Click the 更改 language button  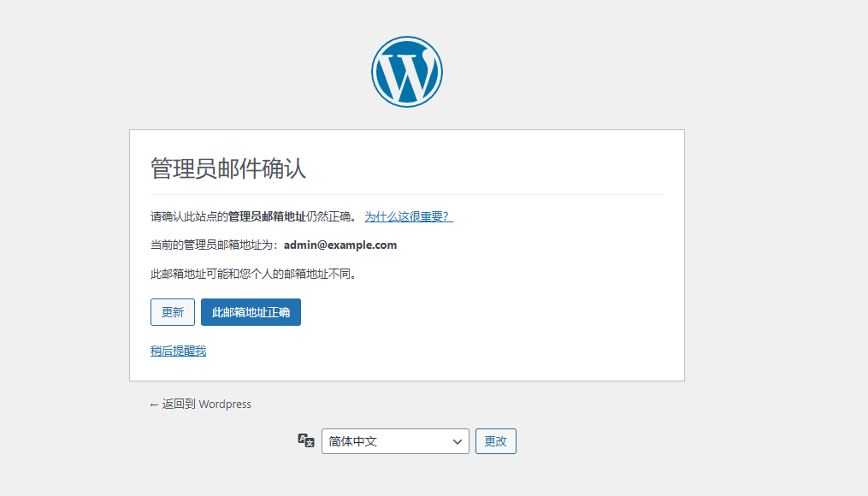(495, 441)
